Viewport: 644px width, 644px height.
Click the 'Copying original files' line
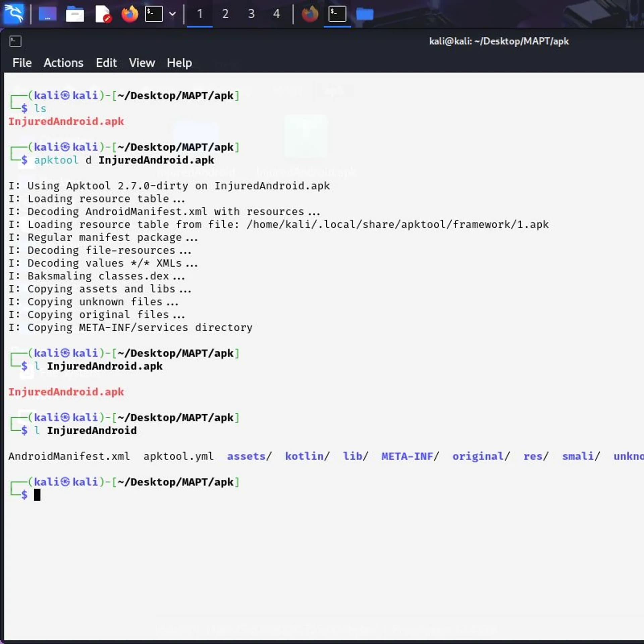click(97, 315)
